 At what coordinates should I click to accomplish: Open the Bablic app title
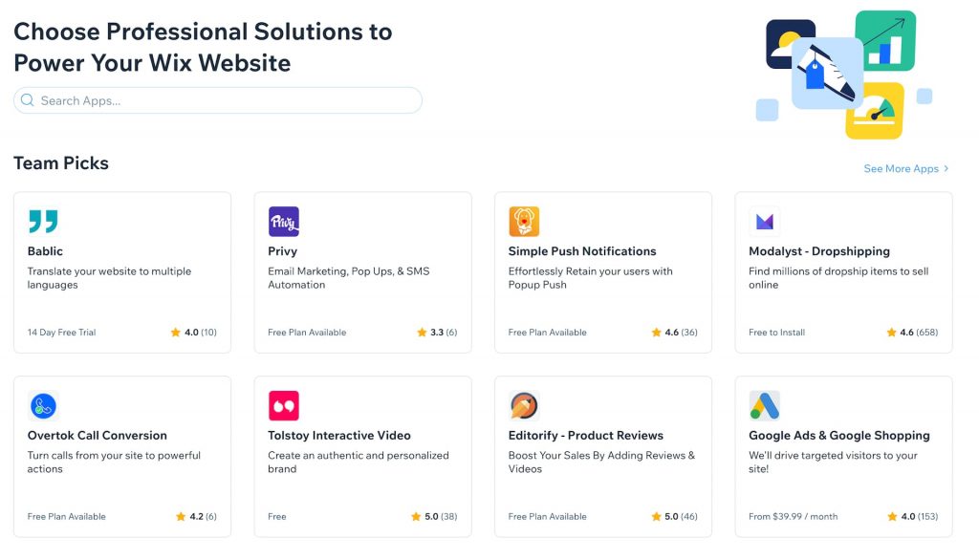pos(45,251)
